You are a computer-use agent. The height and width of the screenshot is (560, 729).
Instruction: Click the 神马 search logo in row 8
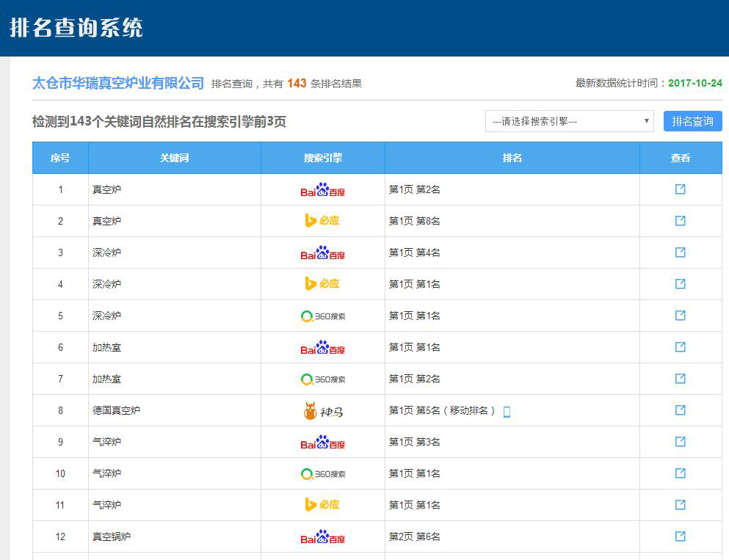[x=322, y=411]
